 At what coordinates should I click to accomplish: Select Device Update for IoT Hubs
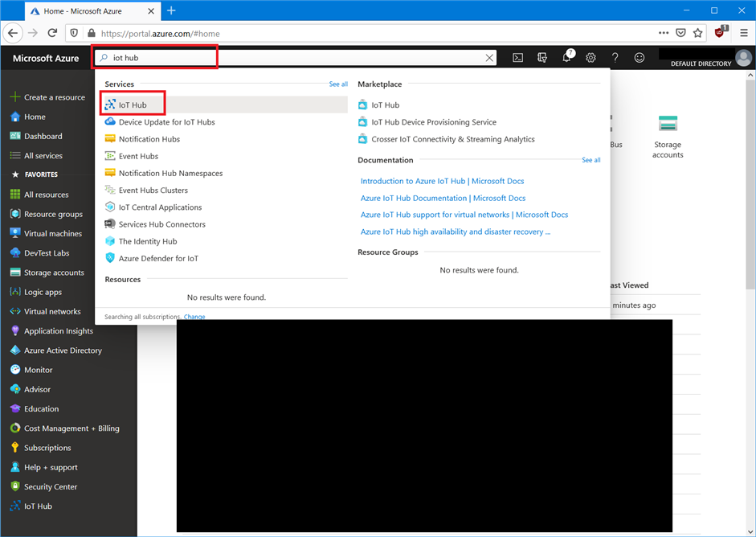166,122
